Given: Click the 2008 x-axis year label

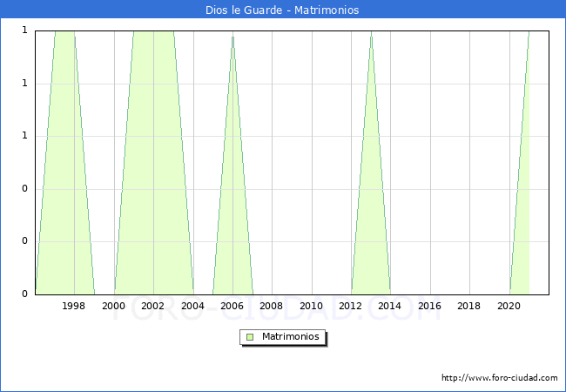Looking at the screenshot, I should coord(272,306).
